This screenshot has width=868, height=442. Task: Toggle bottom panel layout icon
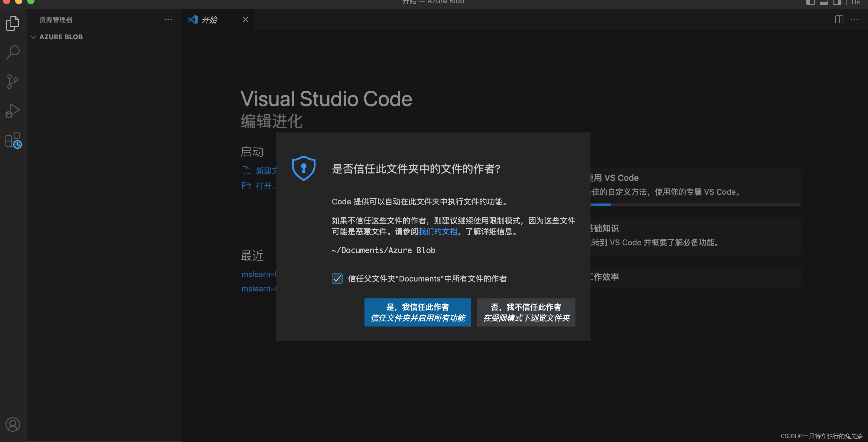click(824, 2)
